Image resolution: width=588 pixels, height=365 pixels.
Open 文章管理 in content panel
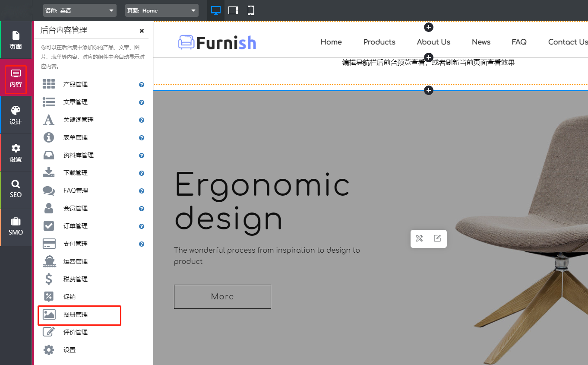(x=76, y=102)
